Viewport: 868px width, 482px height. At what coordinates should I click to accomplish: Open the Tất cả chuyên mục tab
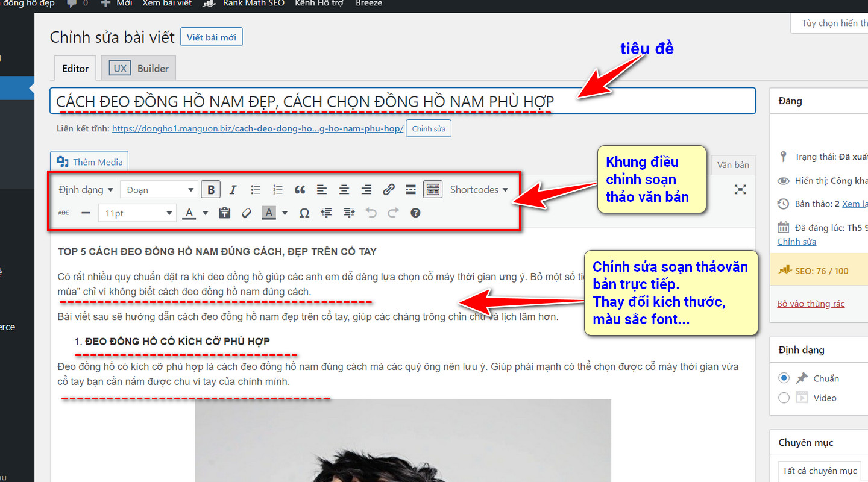click(820, 471)
